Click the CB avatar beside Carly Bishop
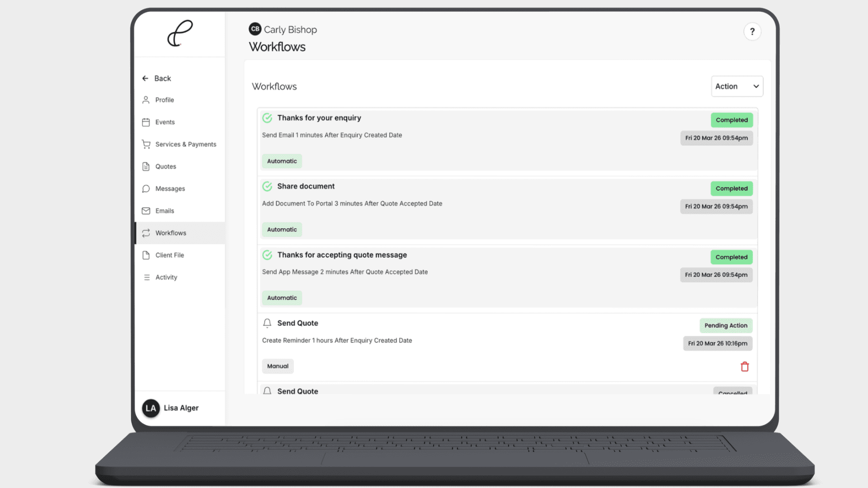This screenshot has height=488, width=868. [x=255, y=29]
